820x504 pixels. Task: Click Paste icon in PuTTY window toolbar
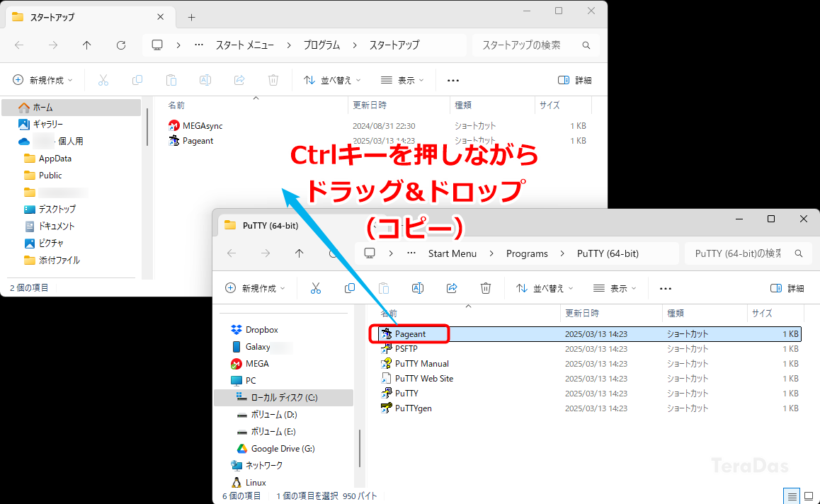pos(383,288)
